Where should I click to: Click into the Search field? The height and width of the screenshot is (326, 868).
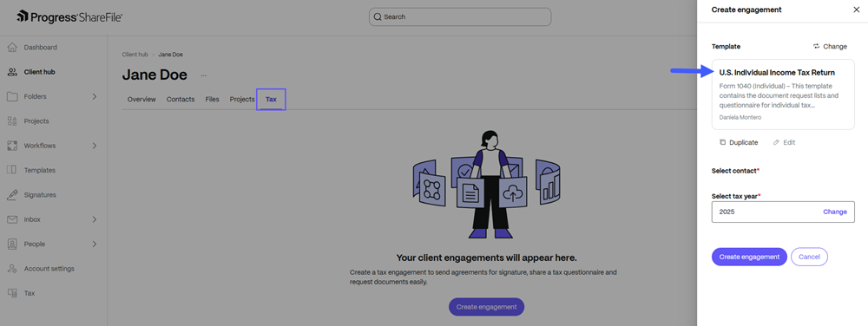pos(460,16)
